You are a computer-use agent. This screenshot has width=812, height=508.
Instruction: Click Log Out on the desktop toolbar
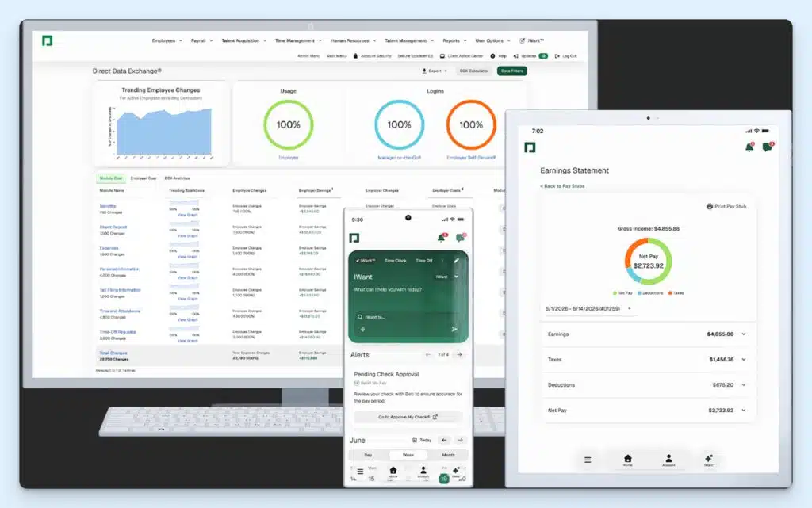[x=565, y=55]
